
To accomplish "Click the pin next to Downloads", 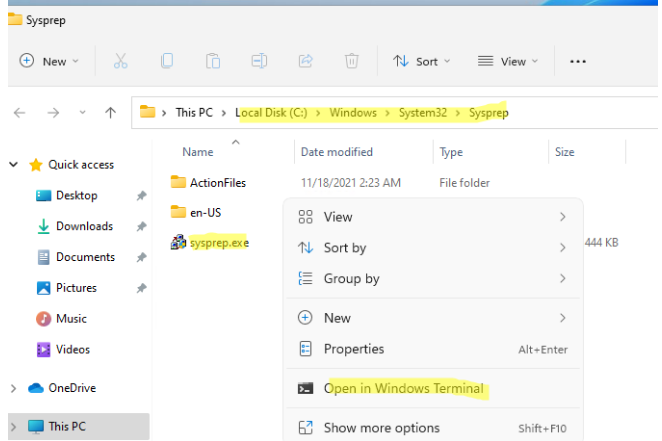I will coord(141,227).
